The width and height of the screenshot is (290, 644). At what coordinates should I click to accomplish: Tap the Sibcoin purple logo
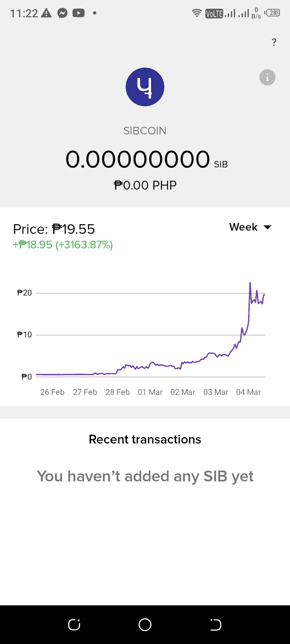click(x=145, y=87)
